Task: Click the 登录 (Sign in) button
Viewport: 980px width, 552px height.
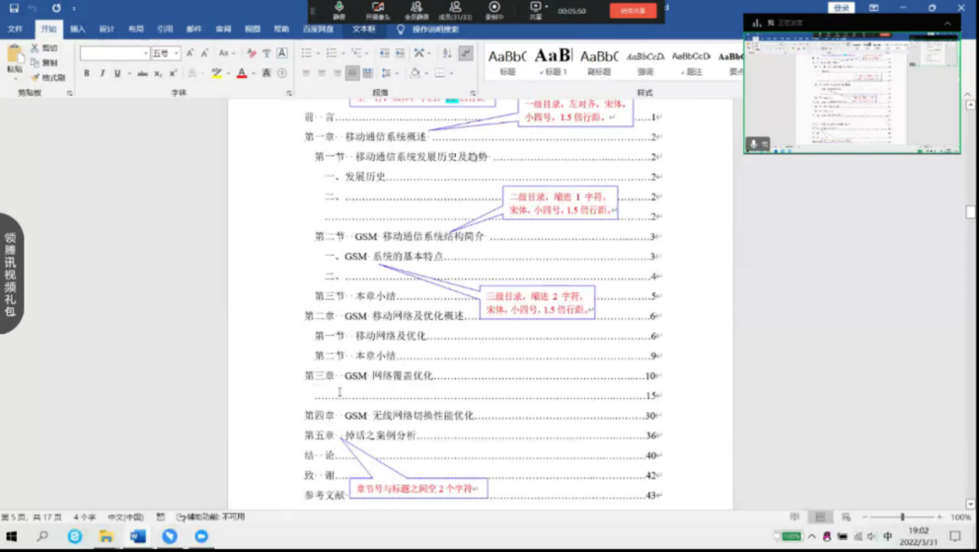Action: pyautogui.click(x=841, y=8)
